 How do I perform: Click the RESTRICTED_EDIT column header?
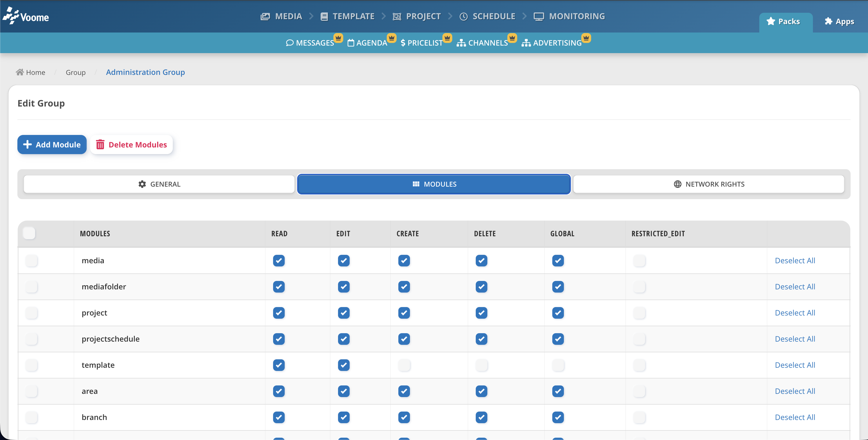pyautogui.click(x=658, y=234)
